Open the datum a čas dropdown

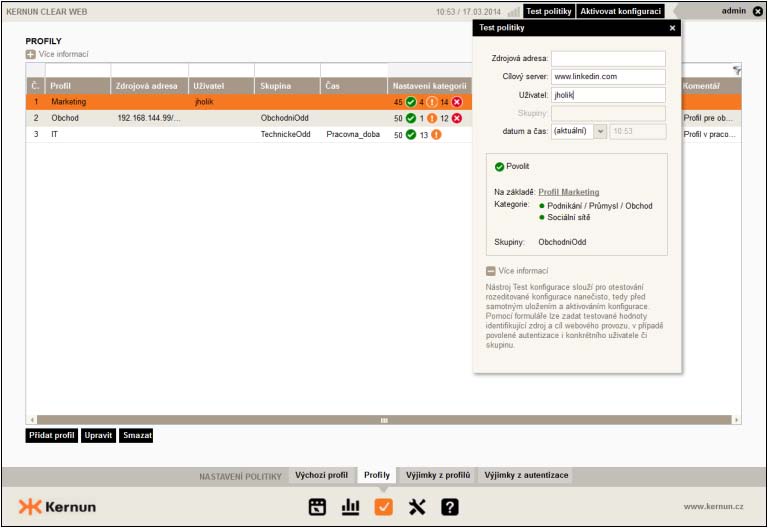[600, 131]
